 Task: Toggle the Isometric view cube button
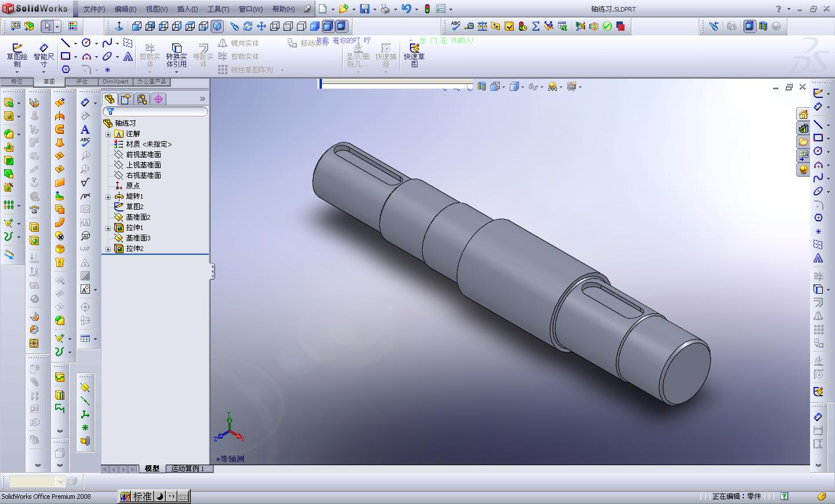coord(217,26)
